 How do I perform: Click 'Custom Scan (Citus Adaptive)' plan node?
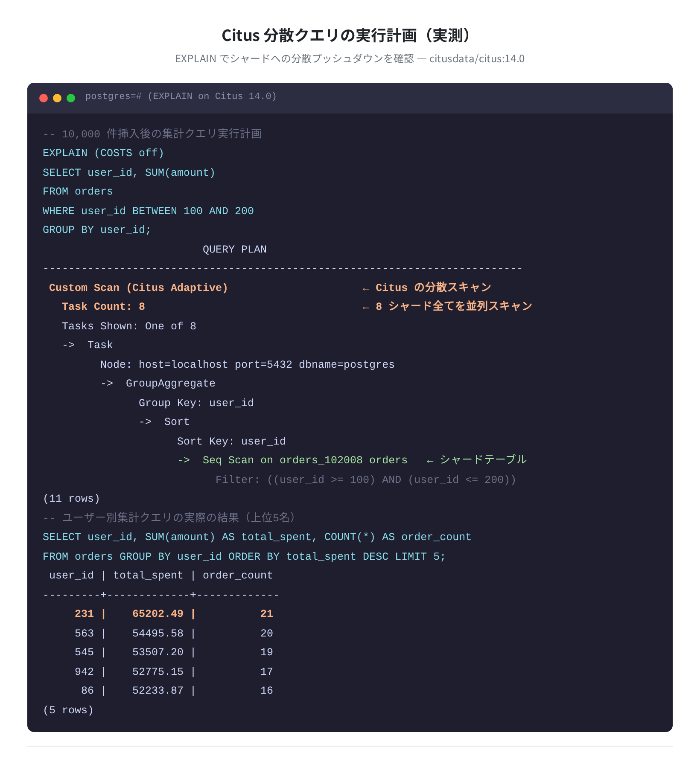pyautogui.click(x=139, y=288)
